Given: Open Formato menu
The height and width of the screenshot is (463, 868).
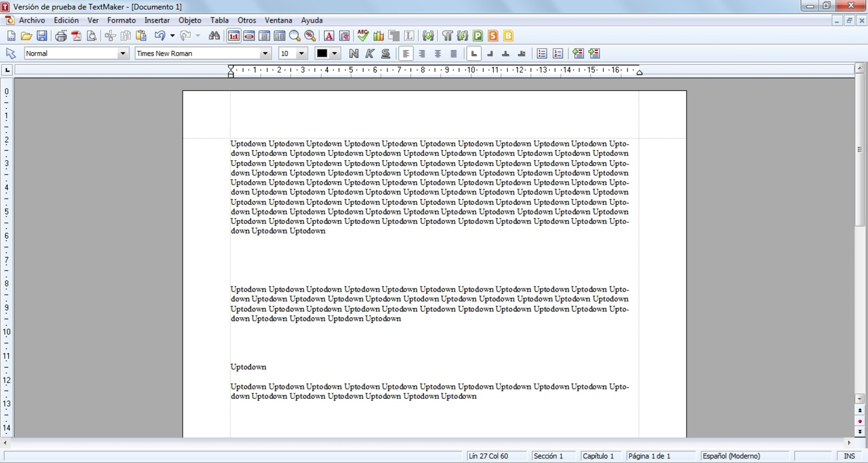Looking at the screenshot, I should click(x=121, y=20).
